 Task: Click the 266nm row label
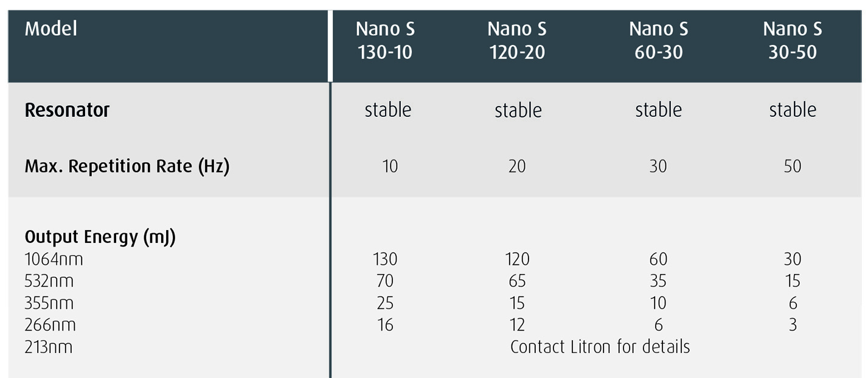pos(50,325)
